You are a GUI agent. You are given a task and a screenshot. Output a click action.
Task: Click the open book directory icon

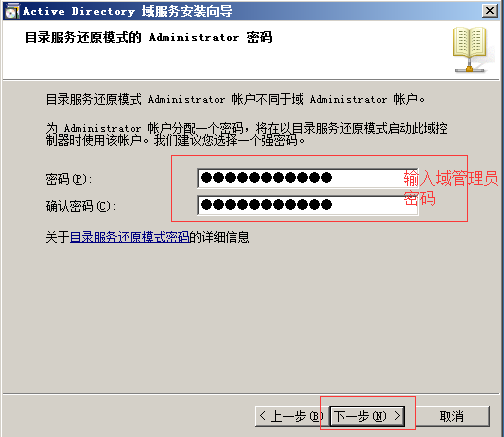pos(470,50)
